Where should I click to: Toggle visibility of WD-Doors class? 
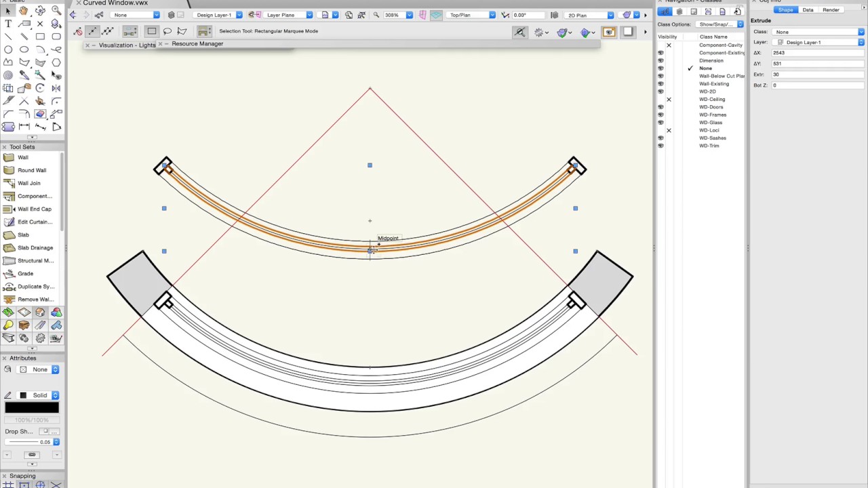pos(660,107)
